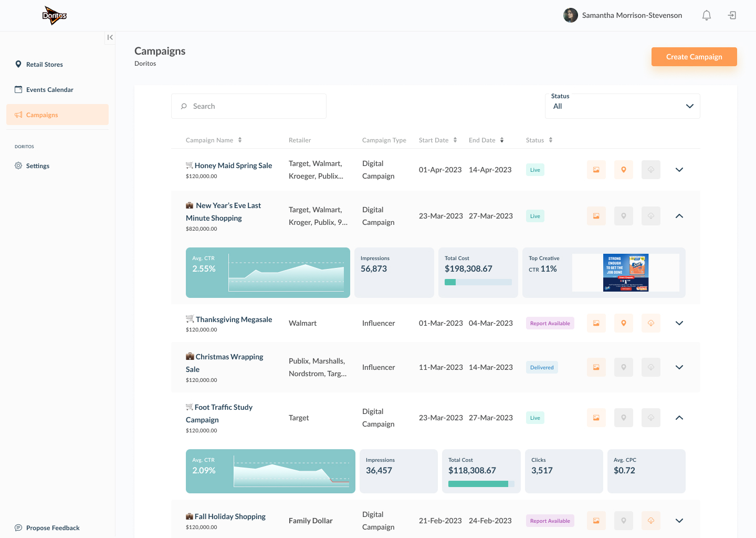Click Campaign Type column header
This screenshot has width=756, height=538.
[x=384, y=140]
